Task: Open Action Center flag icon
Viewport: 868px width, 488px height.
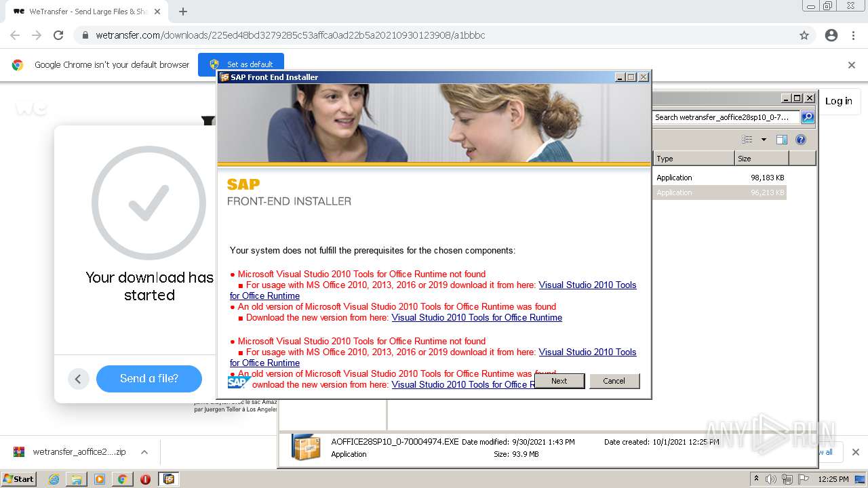Action: click(804, 479)
